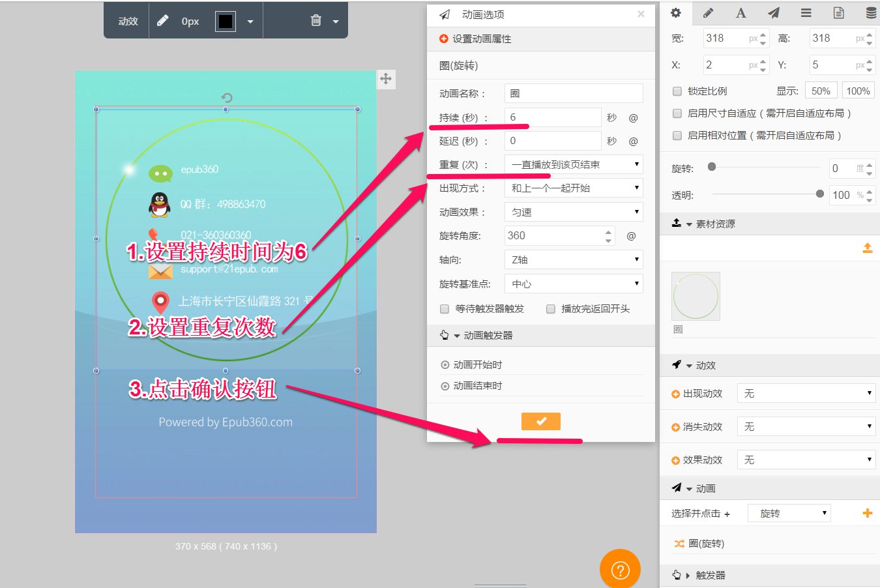Click the 消失动效 orange plus icon
880x588 pixels.
[x=675, y=427]
